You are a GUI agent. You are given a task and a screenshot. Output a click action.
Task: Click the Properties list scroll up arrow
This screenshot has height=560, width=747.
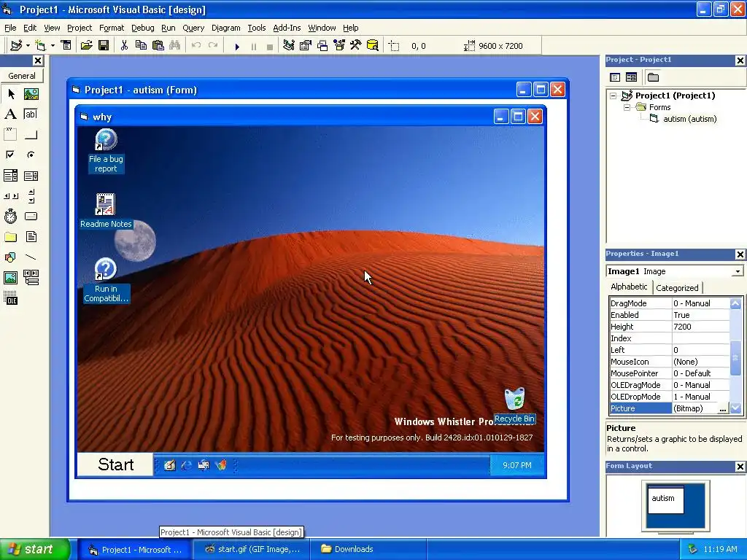point(735,303)
